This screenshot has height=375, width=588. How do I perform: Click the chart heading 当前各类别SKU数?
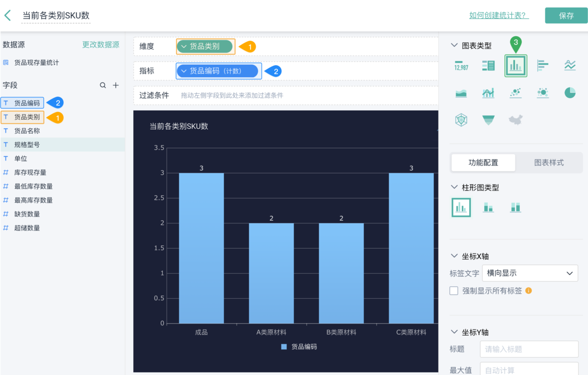point(179,126)
